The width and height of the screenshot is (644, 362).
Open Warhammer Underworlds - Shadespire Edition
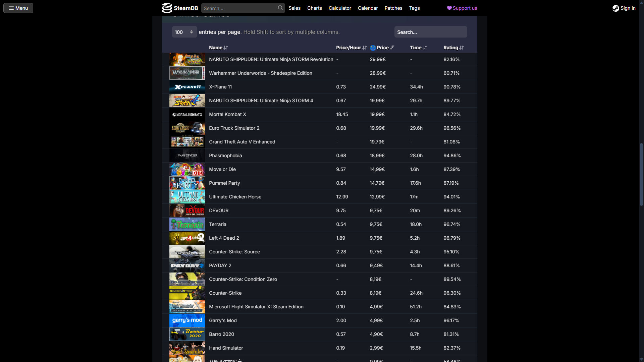click(261, 73)
